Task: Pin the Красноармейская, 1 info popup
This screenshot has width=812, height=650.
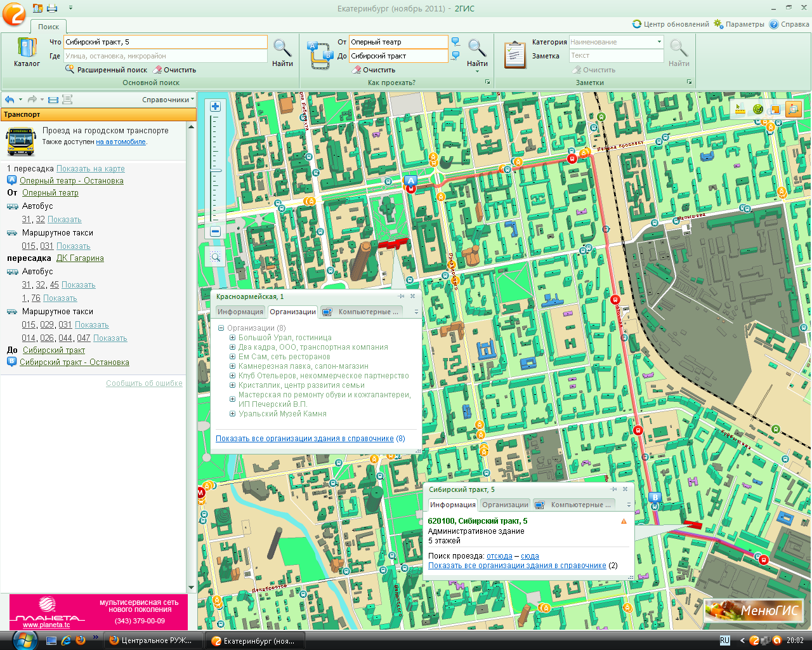Action: tap(401, 296)
